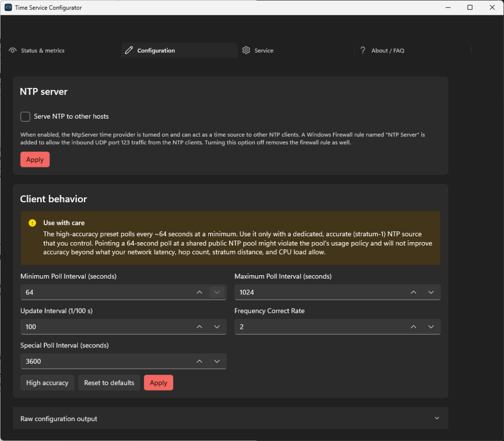Increase Update Interval value
Image resolution: width=504 pixels, height=441 pixels.
[199, 327]
